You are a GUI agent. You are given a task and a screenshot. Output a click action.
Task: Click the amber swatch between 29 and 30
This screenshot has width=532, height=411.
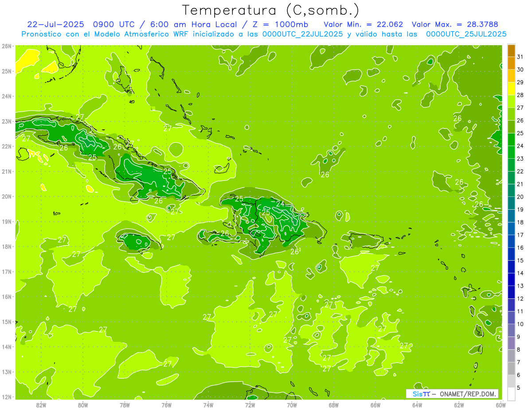point(511,76)
